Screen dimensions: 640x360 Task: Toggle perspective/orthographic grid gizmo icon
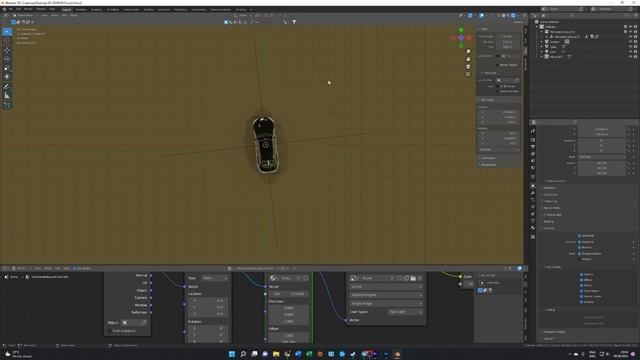[468, 74]
